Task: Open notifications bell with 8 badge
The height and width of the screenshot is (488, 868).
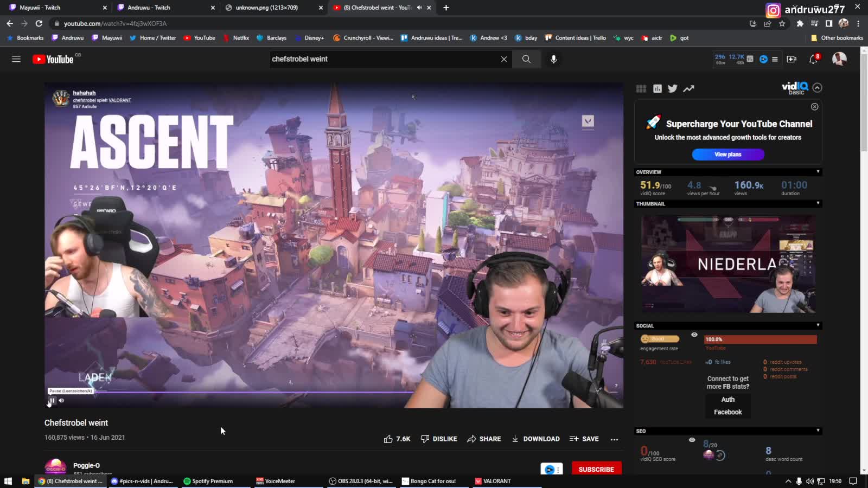Action: coord(813,59)
